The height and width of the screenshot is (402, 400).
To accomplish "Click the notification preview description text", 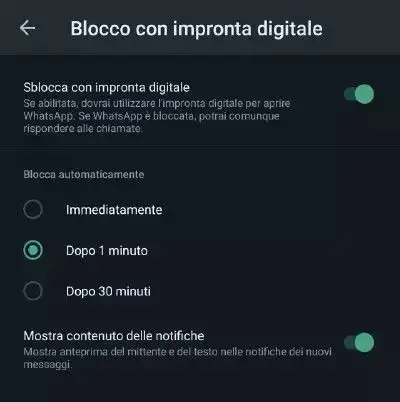I will pyautogui.click(x=177, y=358).
